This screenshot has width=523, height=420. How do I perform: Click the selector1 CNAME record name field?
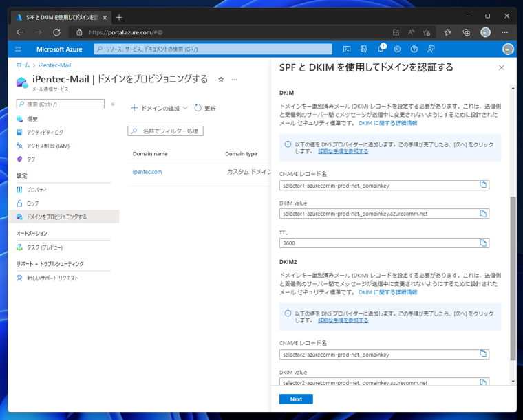point(384,186)
